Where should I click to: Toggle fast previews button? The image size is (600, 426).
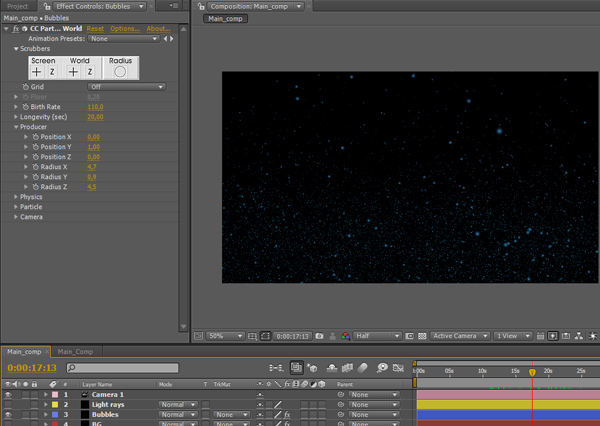click(x=553, y=336)
